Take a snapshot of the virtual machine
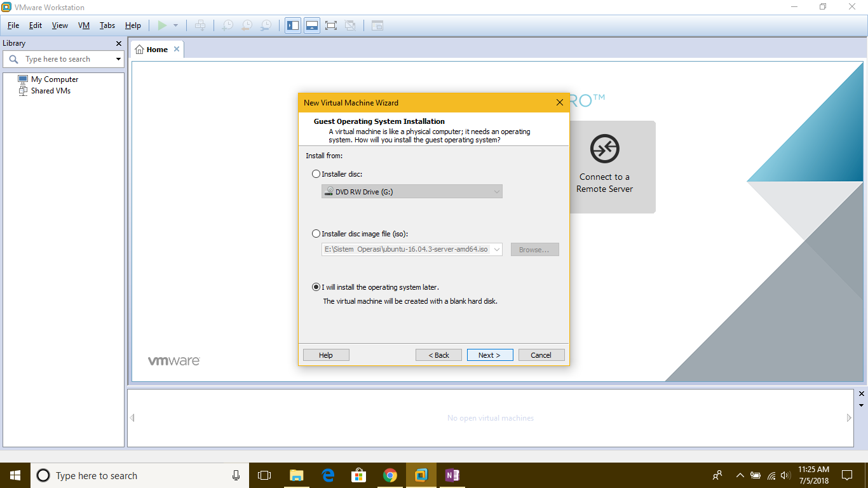This screenshot has width=868, height=488. point(227,25)
